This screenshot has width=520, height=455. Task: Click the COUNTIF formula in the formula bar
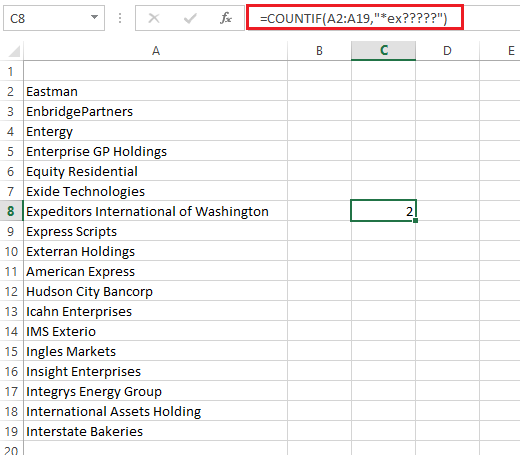pos(353,18)
